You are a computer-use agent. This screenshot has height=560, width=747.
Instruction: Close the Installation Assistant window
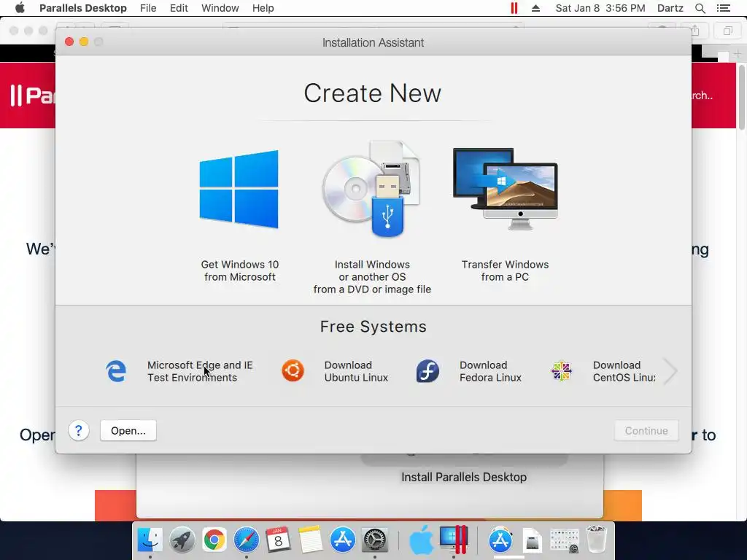tap(69, 42)
